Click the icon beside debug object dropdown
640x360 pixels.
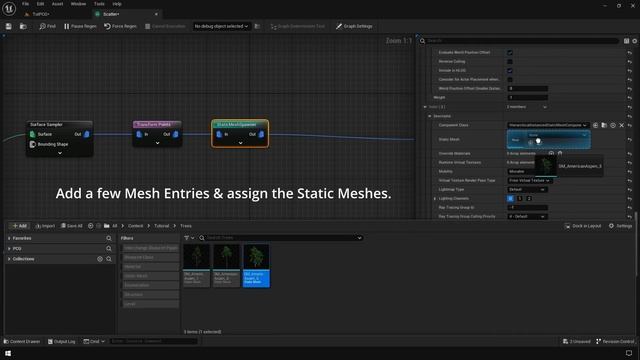[x=257, y=26]
